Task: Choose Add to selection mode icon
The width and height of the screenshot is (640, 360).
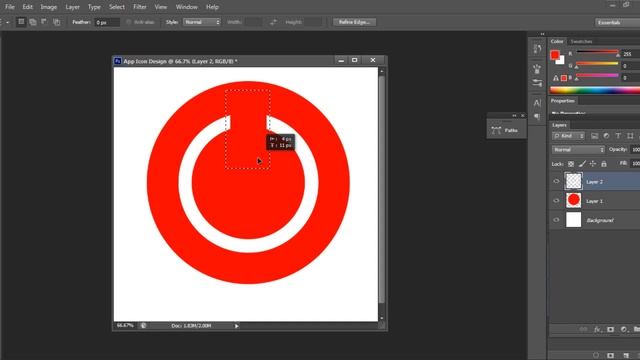Action: pos(33,22)
